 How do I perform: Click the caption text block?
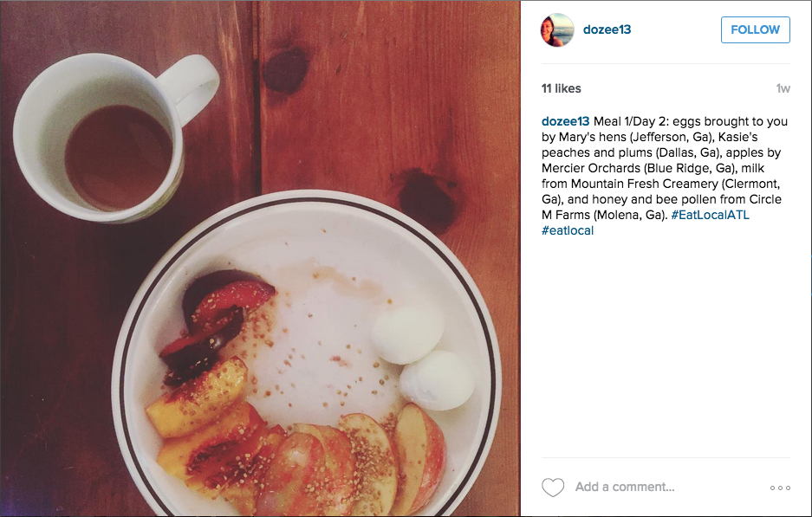665,176
